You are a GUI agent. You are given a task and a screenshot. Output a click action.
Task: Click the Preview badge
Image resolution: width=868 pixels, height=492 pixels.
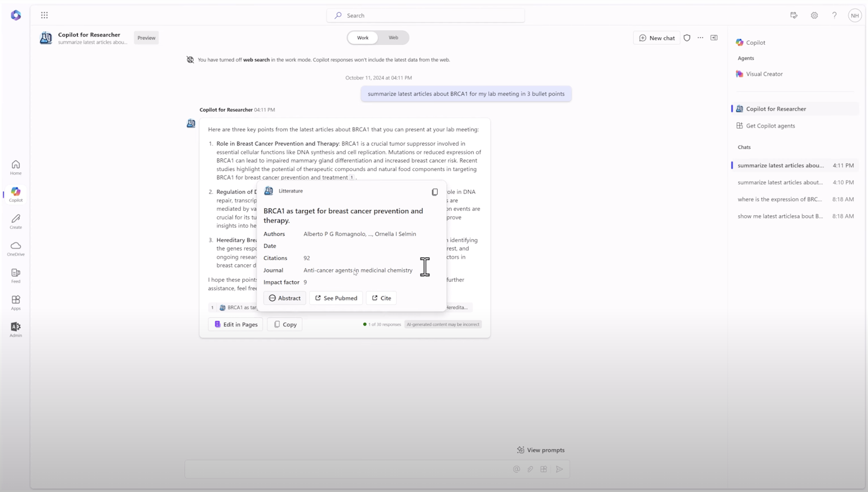pos(146,38)
